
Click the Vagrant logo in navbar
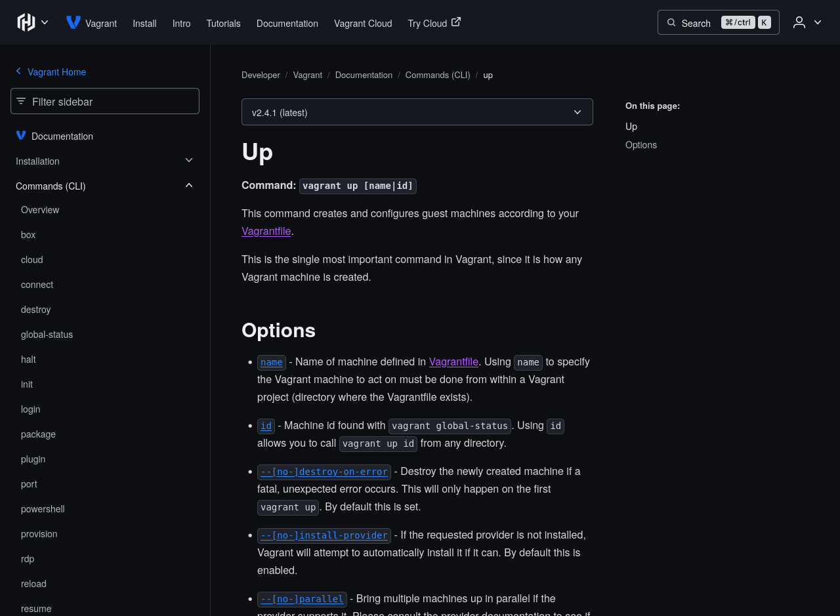[73, 22]
